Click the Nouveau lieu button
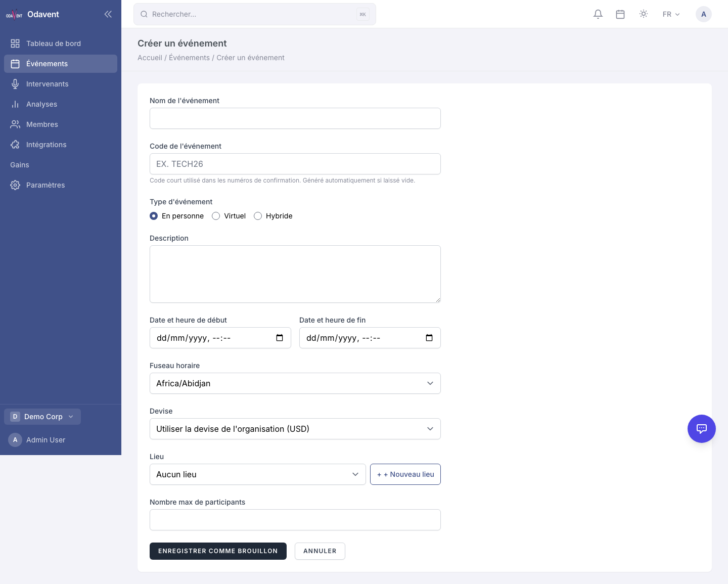 405,474
